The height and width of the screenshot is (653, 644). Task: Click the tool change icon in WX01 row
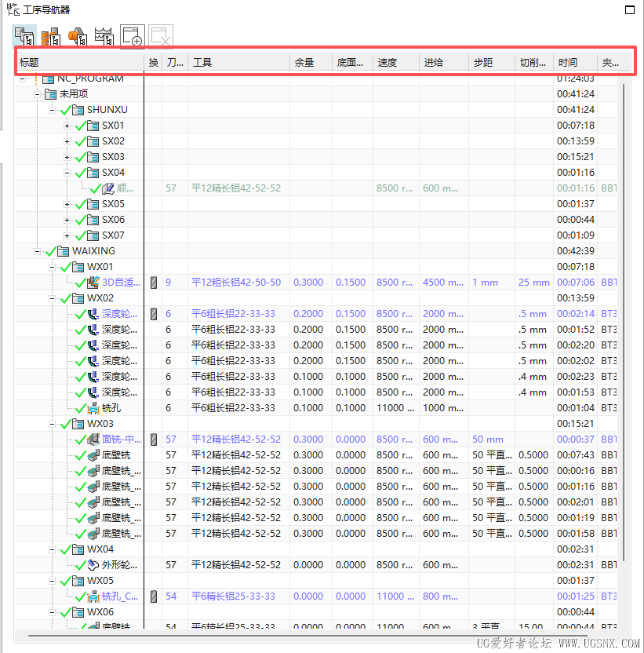point(154,283)
